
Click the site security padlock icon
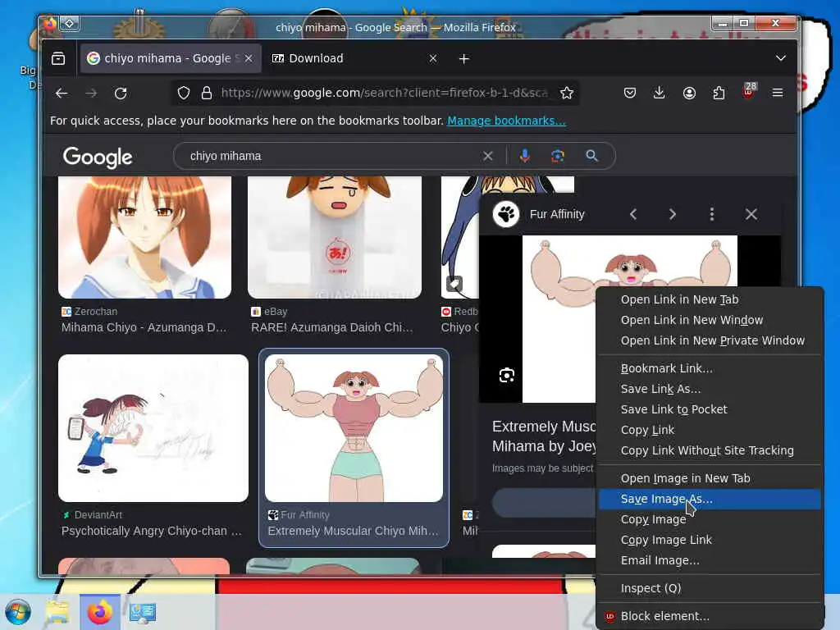point(206,94)
